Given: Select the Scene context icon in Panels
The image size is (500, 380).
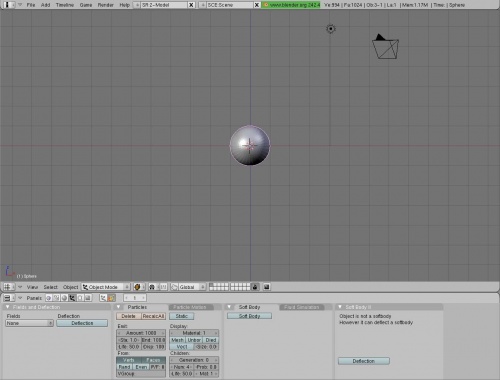Looking at the screenshot, I should (88, 298).
